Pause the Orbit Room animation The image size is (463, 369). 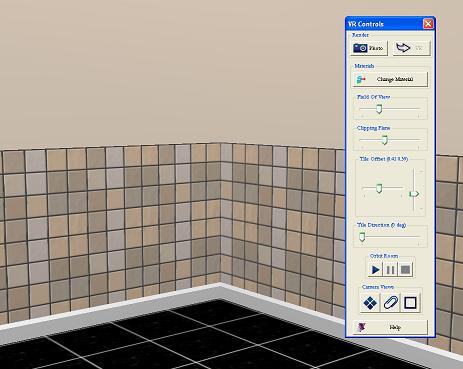pyautogui.click(x=391, y=269)
